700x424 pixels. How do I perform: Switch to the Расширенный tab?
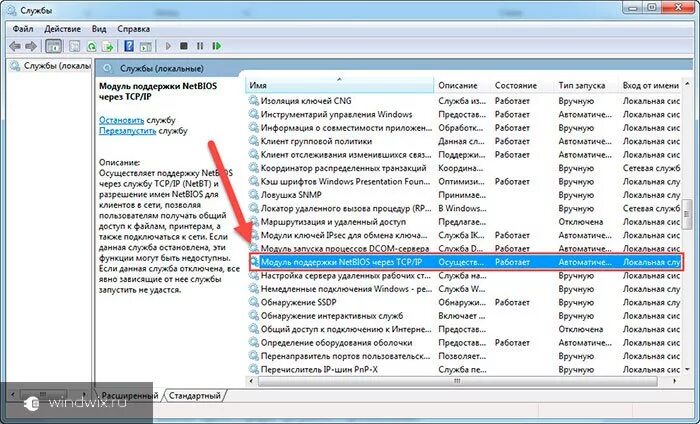point(129,395)
